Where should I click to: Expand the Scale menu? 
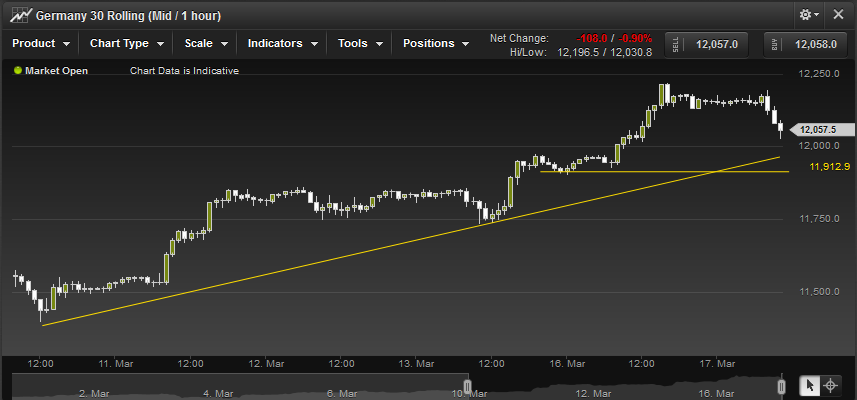tap(207, 44)
